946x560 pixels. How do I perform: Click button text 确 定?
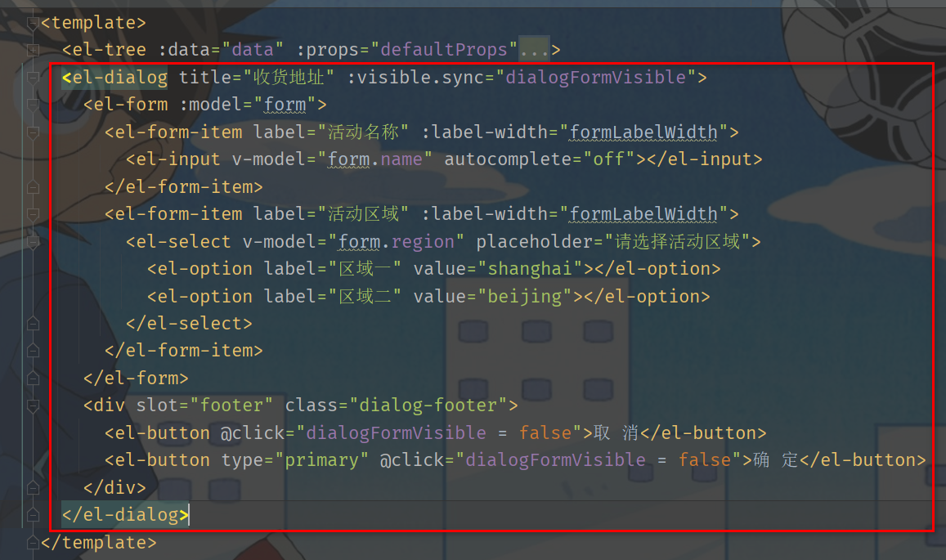click(775, 460)
